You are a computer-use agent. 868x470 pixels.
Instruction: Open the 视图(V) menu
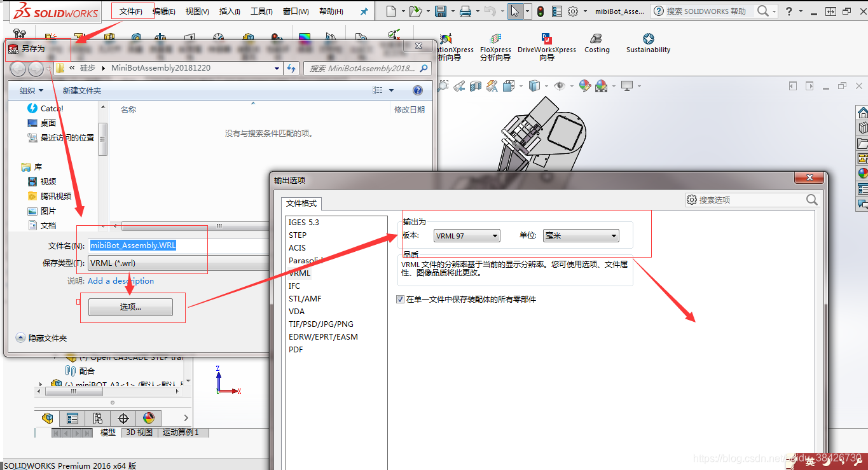197,11
